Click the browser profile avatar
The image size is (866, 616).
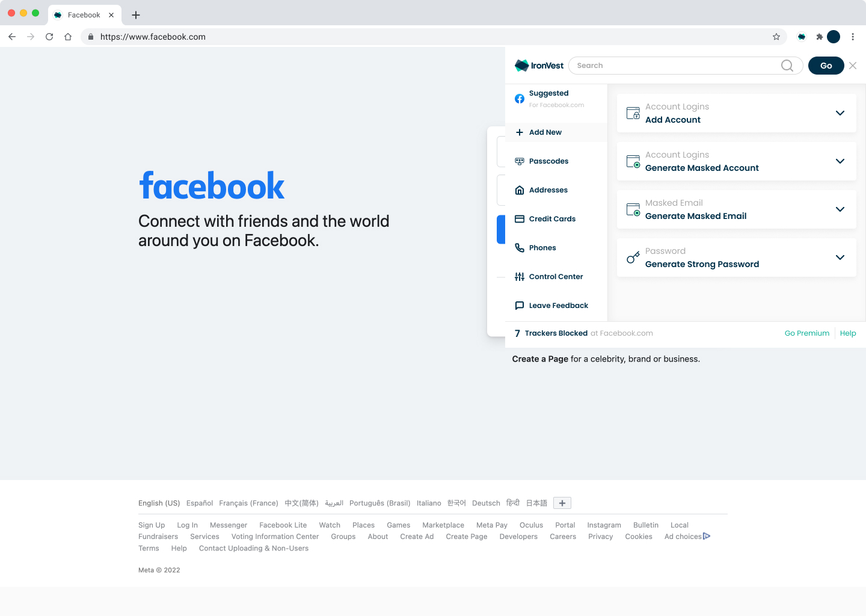coord(834,37)
